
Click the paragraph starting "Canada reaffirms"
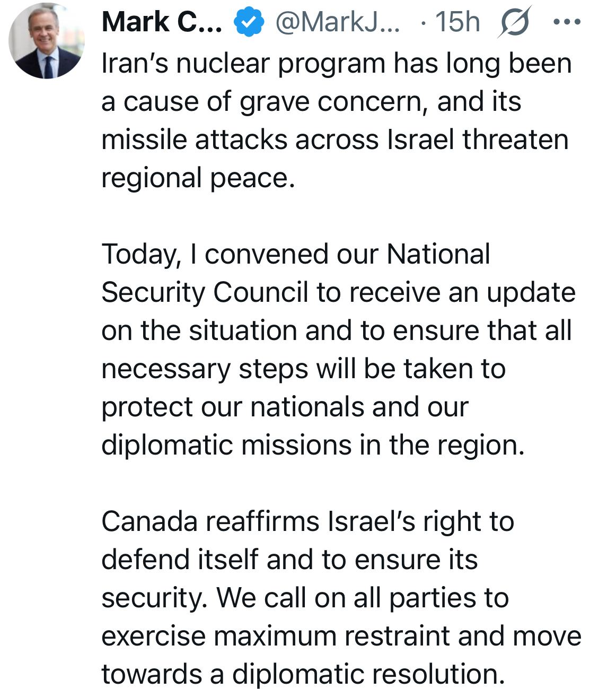coord(340,598)
